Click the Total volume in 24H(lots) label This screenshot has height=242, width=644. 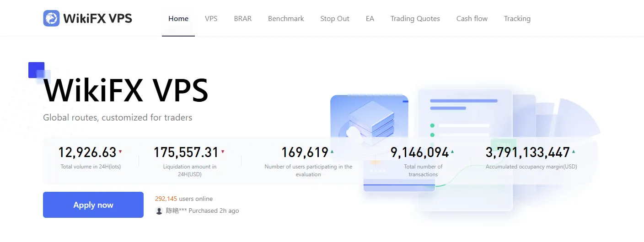(91, 167)
